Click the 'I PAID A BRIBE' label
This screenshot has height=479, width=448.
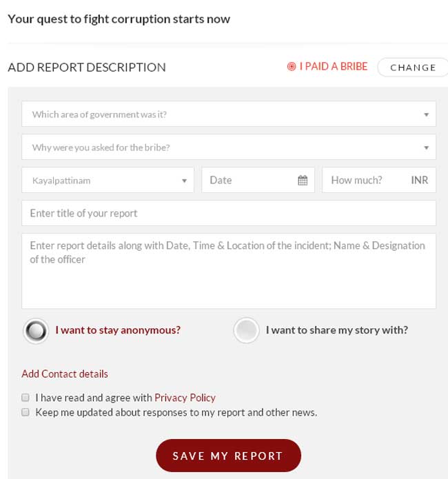[x=334, y=66]
